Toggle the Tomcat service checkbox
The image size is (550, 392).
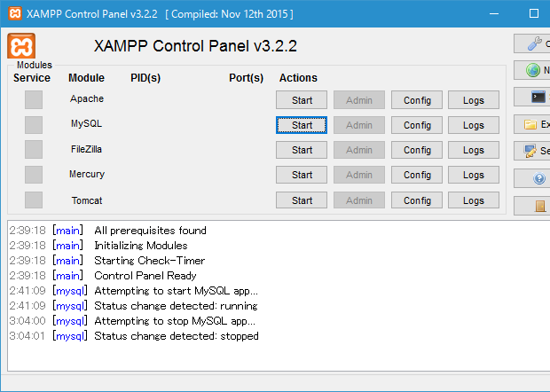34,200
